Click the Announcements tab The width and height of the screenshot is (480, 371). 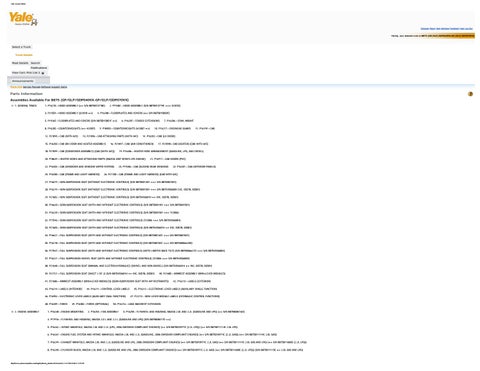click(x=23, y=81)
